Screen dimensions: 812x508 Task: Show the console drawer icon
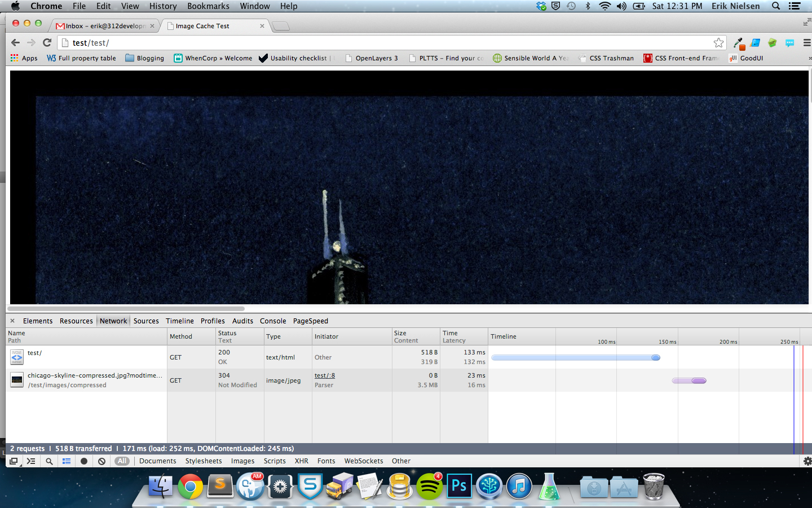point(31,461)
